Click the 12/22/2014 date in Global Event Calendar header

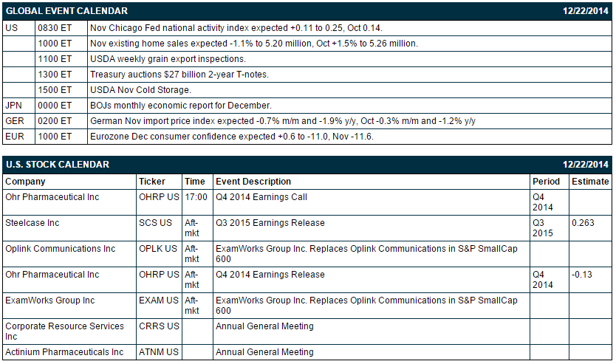[x=586, y=11]
